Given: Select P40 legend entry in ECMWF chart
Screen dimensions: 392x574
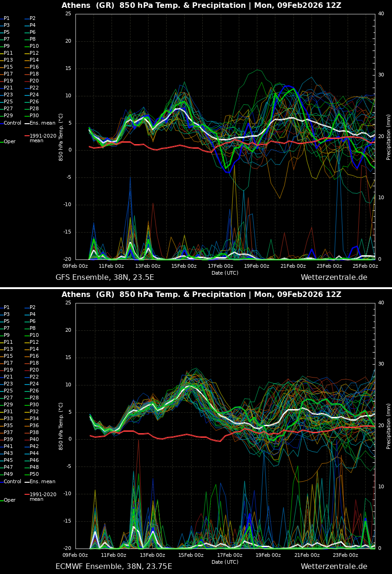Looking at the screenshot, I should pos(34,440).
